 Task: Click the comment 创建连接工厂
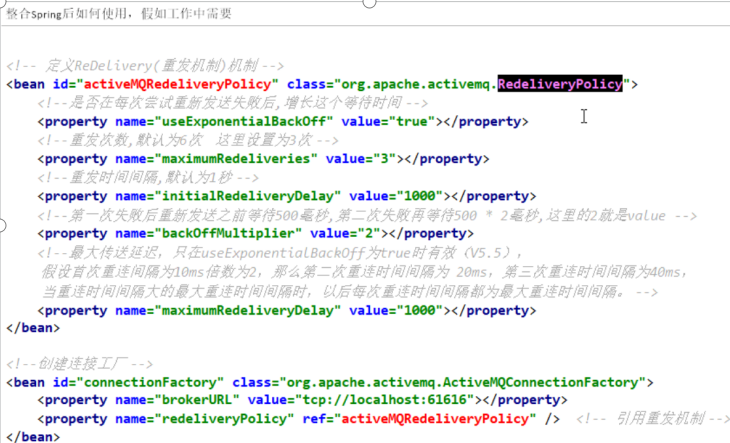click(x=80, y=363)
